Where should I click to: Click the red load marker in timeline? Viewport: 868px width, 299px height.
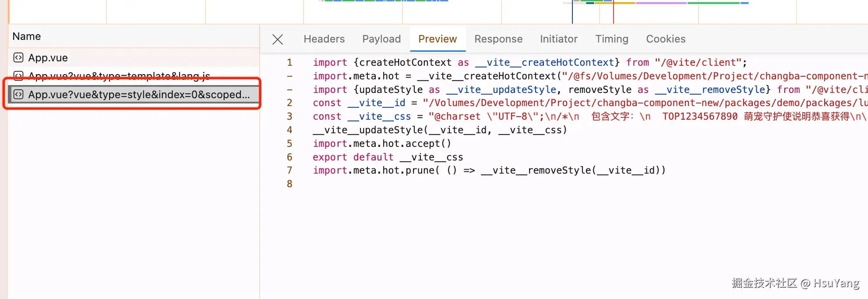[x=613, y=12]
